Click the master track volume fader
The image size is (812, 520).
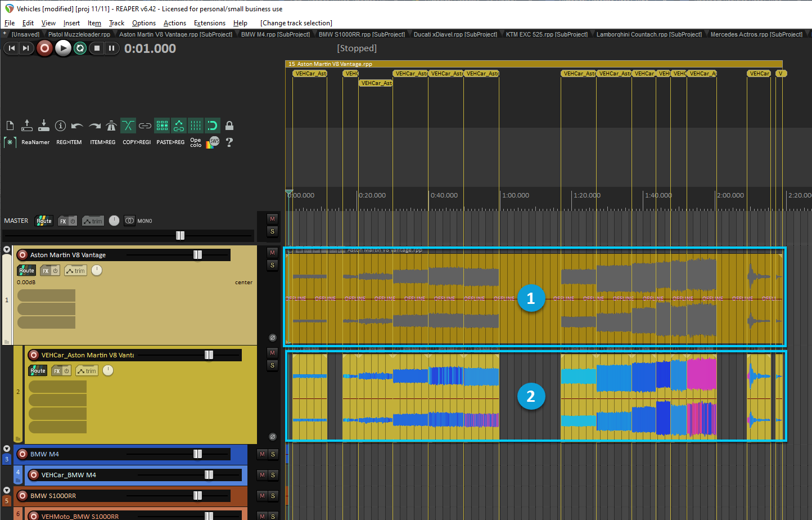180,235
